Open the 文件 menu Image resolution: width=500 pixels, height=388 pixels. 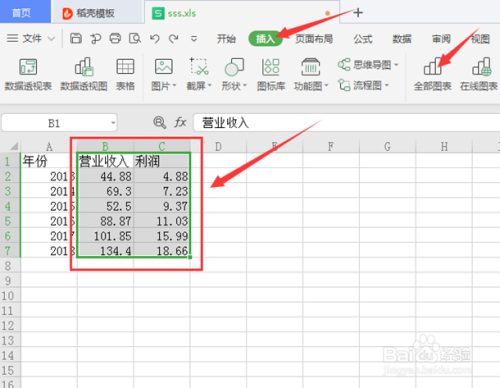coord(32,39)
